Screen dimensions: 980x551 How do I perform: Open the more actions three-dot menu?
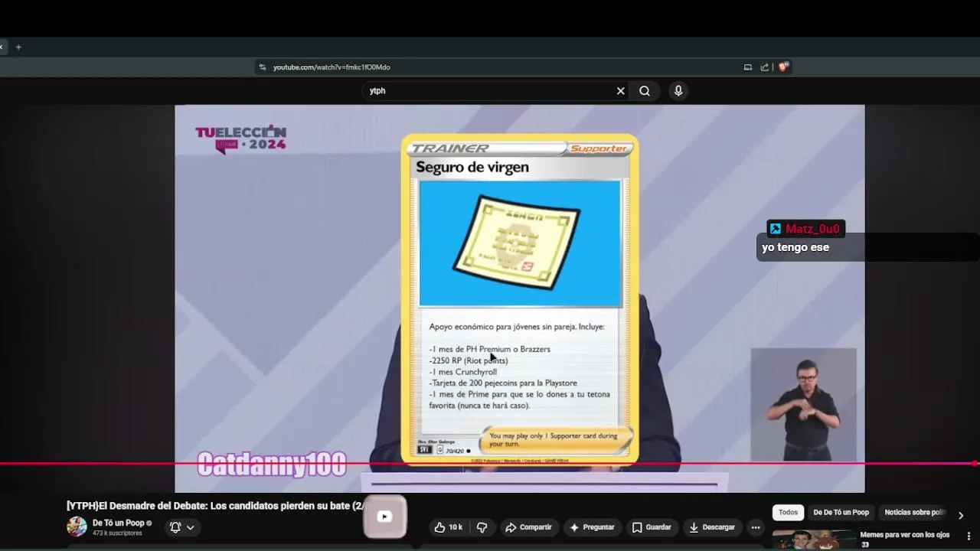756,527
